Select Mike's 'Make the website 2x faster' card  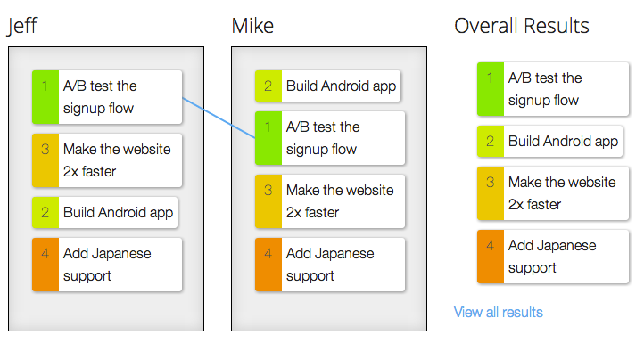tap(330, 201)
